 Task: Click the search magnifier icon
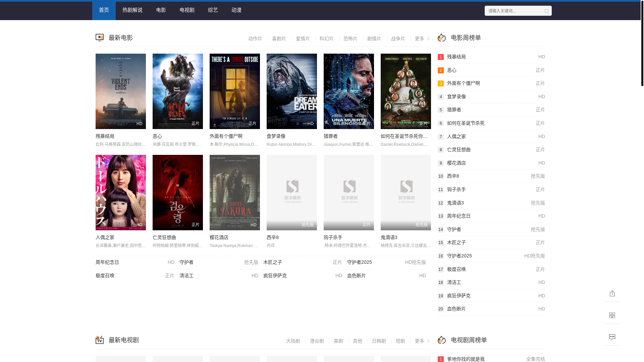tap(546, 11)
